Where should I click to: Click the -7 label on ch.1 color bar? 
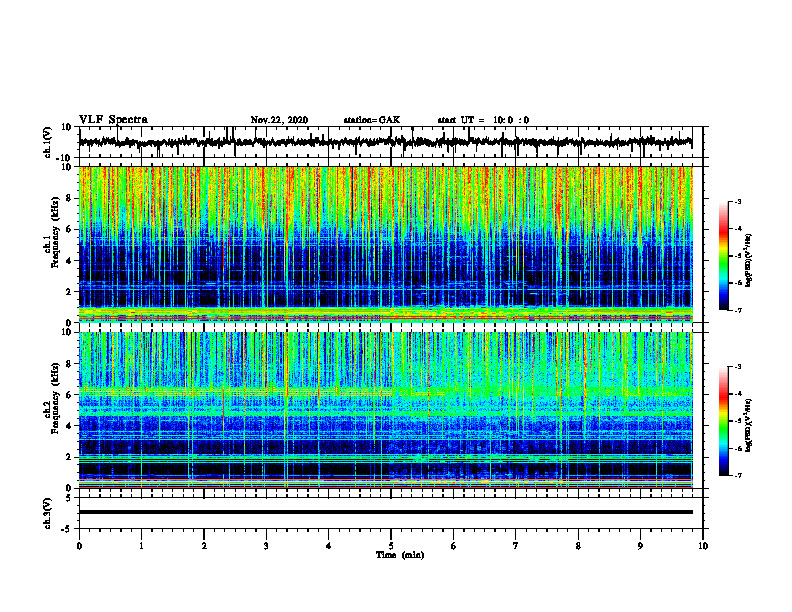[x=738, y=310]
